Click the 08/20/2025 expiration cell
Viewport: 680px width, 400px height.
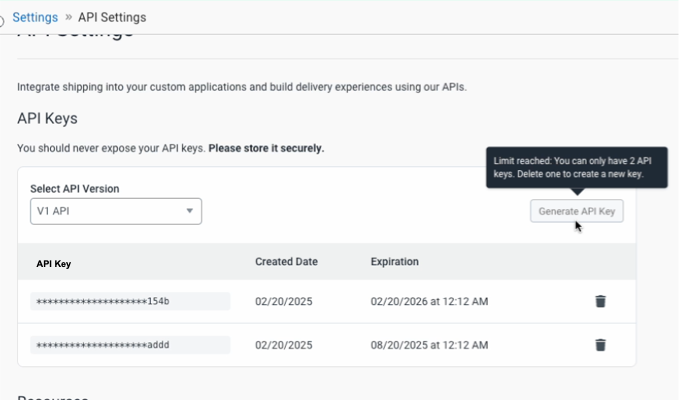point(429,345)
